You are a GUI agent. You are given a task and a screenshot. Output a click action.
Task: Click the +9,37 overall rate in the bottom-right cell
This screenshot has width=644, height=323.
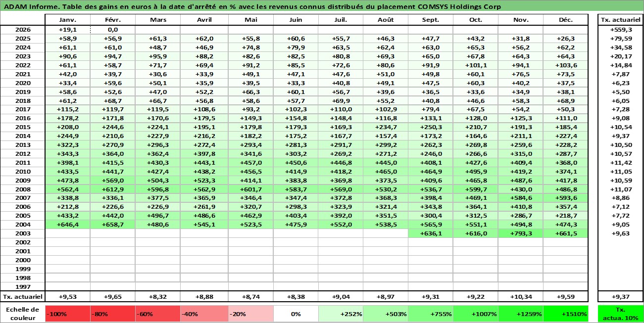[620, 297]
